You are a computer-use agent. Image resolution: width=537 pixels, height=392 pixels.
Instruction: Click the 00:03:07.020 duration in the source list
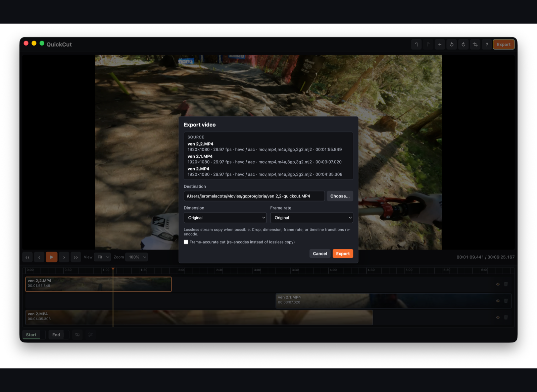(329, 162)
